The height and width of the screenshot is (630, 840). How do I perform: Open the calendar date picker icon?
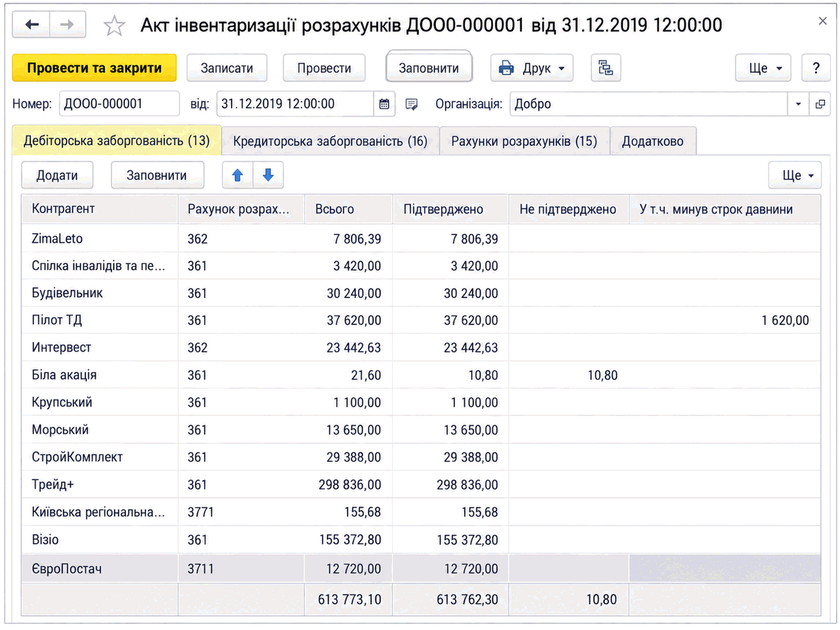click(x=384, y=104)
